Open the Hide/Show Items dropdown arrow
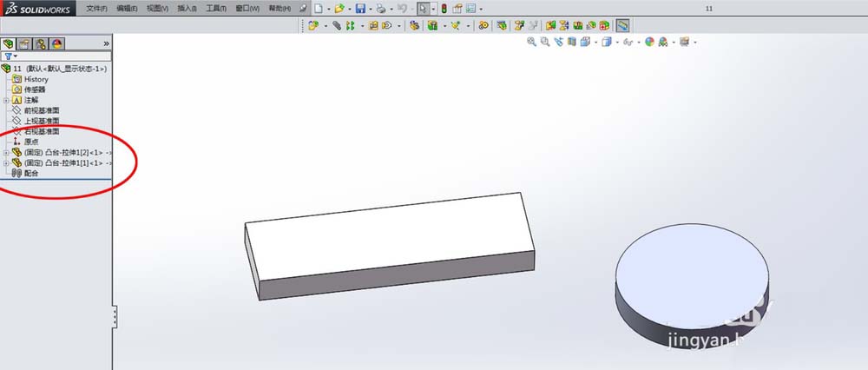 coord(638,42)
